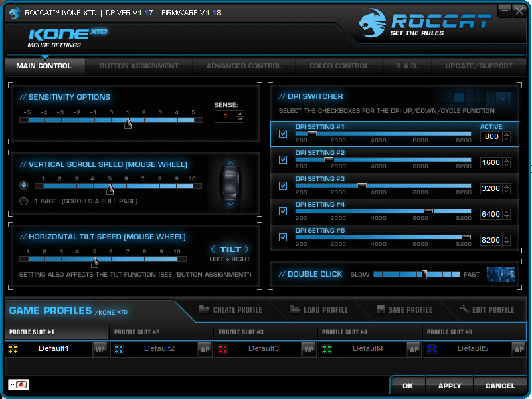This screenshot has height=399, width=532.
Task: Decrease the Sense value with down arrow
Action: click(x=240, y=120)
